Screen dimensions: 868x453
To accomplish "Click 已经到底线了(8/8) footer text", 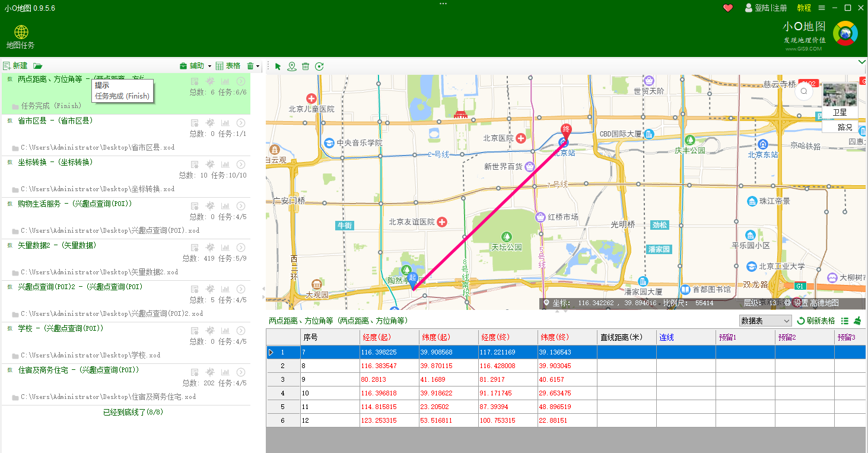I will (x=133, y=412).
